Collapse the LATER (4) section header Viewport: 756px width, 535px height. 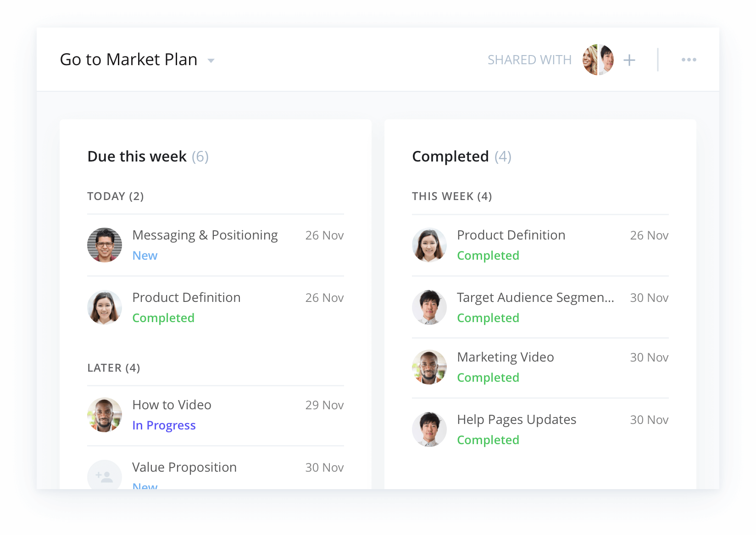(114, 368)
